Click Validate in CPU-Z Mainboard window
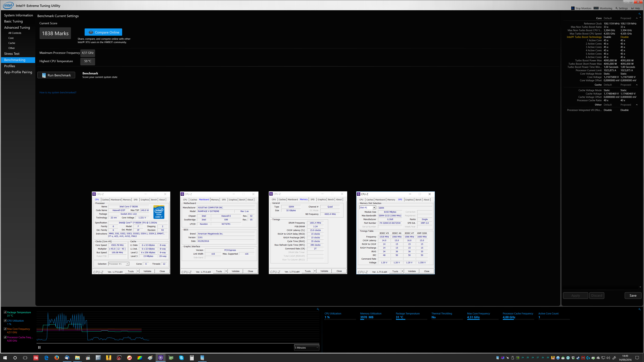Viewport: 644px width, 362px height. (235, 271)
